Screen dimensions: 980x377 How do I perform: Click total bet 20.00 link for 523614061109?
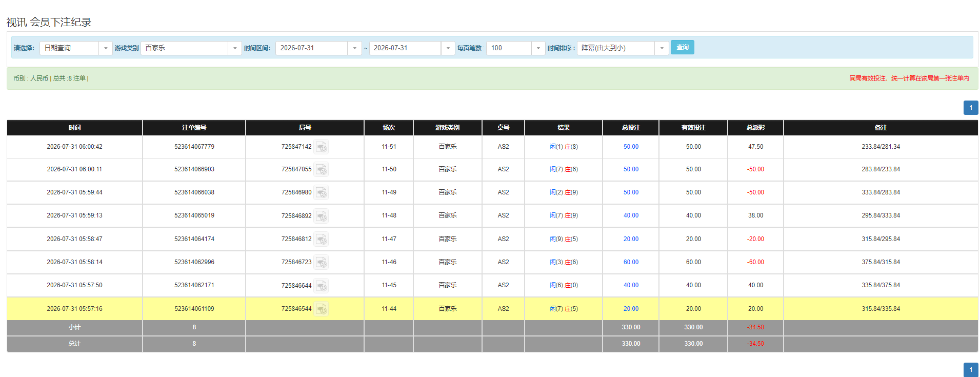631,309
